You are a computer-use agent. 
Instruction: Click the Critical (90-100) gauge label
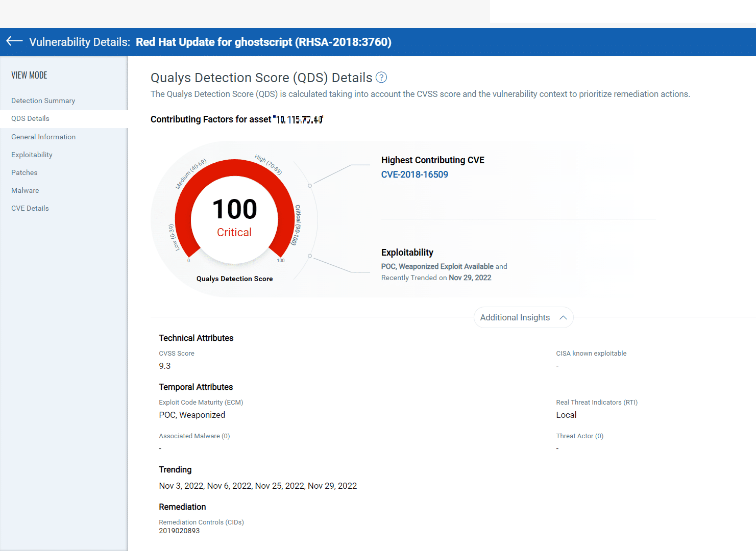296,225
